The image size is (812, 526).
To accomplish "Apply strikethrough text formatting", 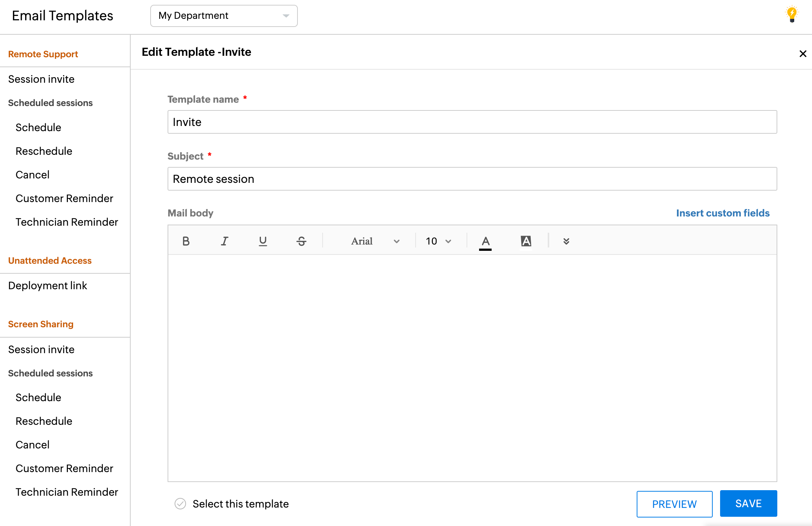I will click(301, 241).
